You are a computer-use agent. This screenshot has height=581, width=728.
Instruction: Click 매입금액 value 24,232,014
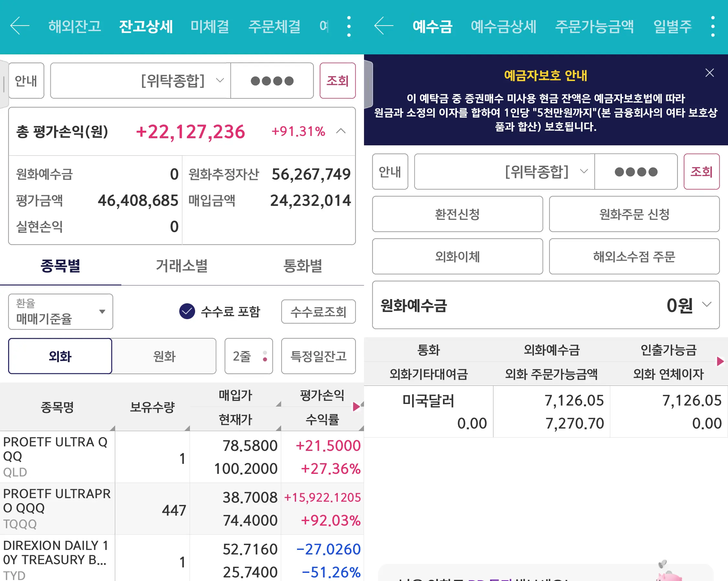(x=310, y=200)
